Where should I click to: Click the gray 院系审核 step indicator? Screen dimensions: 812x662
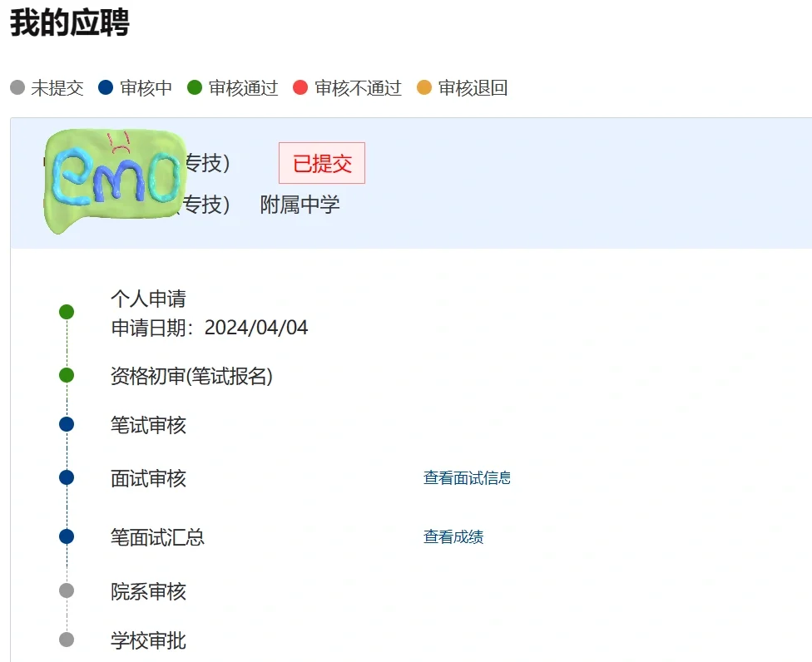coord(67,590)
